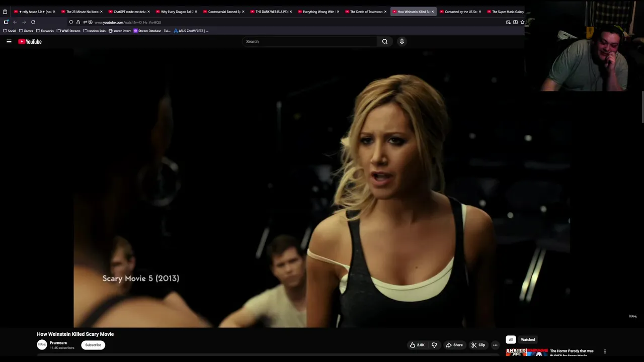Open the 'Stream Database - Twi...' bookmark
This screenshot has width=644, height=362.
point(152,31)
